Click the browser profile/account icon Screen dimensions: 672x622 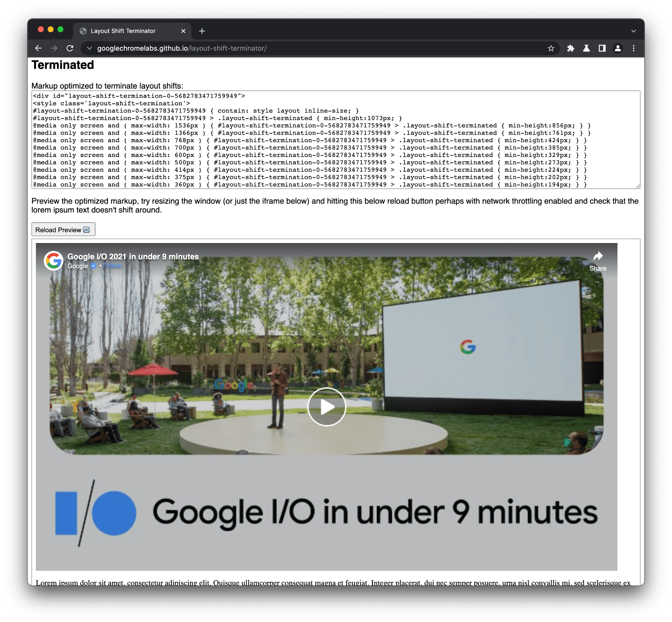(617, 48)
